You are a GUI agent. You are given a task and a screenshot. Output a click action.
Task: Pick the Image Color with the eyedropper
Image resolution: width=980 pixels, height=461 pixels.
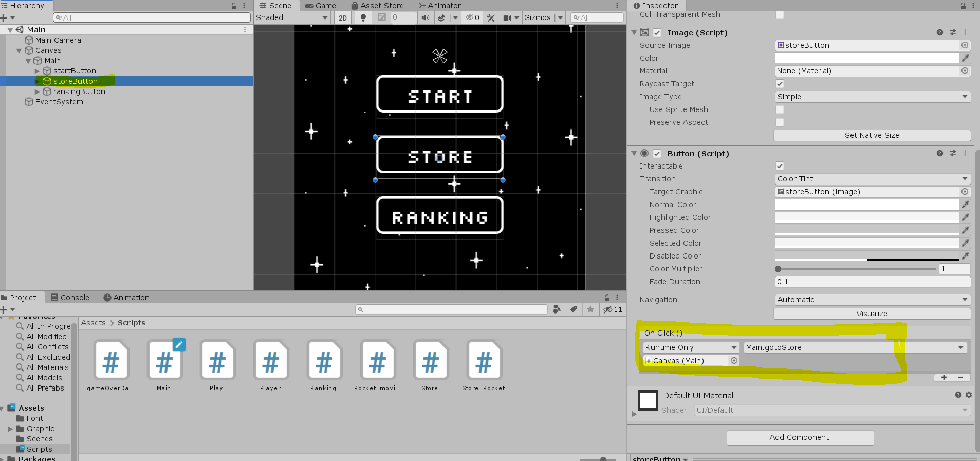point(966,58)
